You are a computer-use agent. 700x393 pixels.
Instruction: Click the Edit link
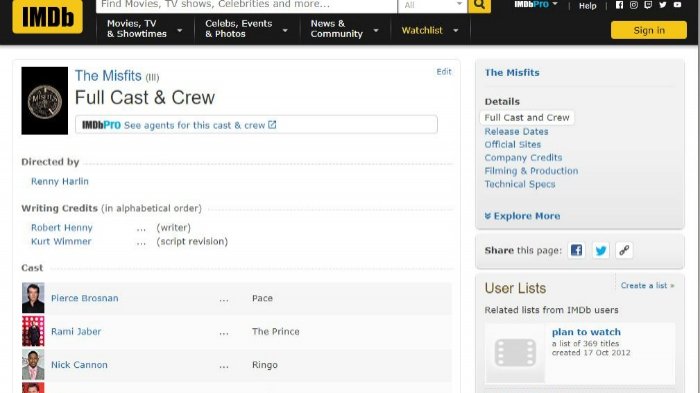444,71
